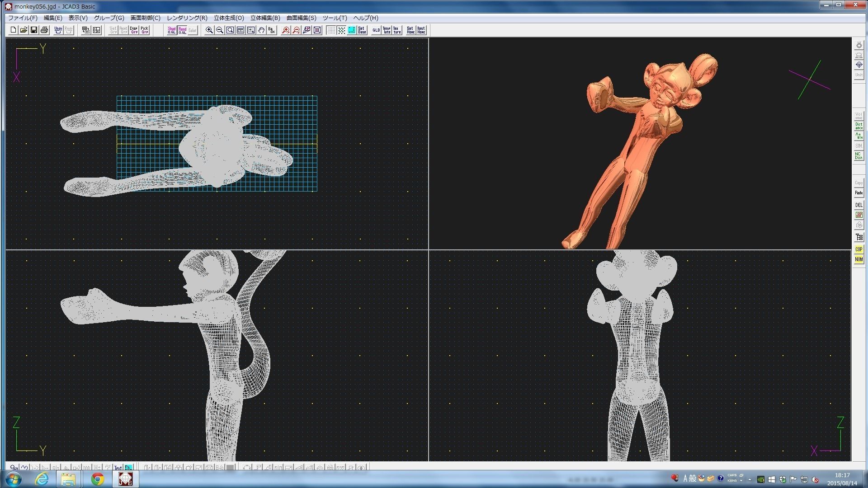Open the Template toolbar button
868x488 pixels.
[x=387, y=30]
